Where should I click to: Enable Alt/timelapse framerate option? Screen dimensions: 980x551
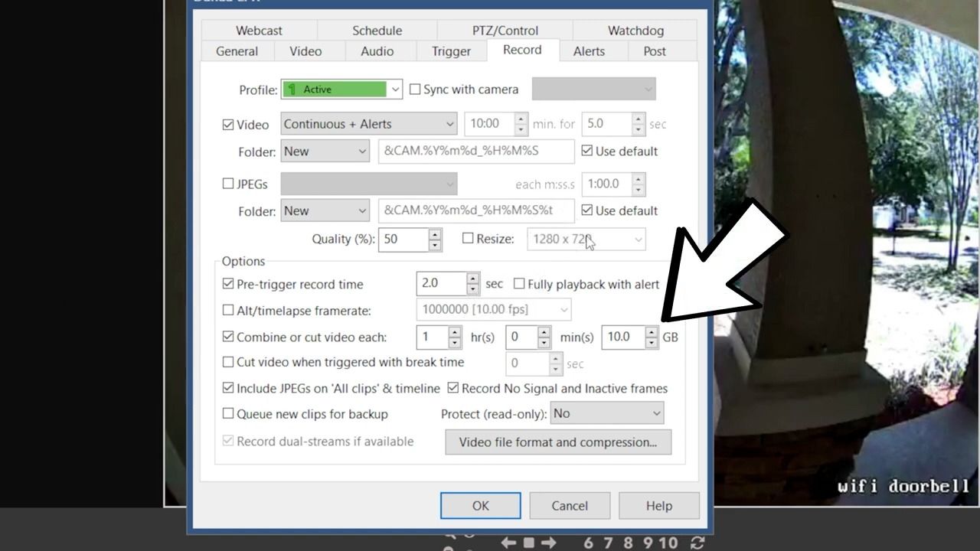point(228,311)
